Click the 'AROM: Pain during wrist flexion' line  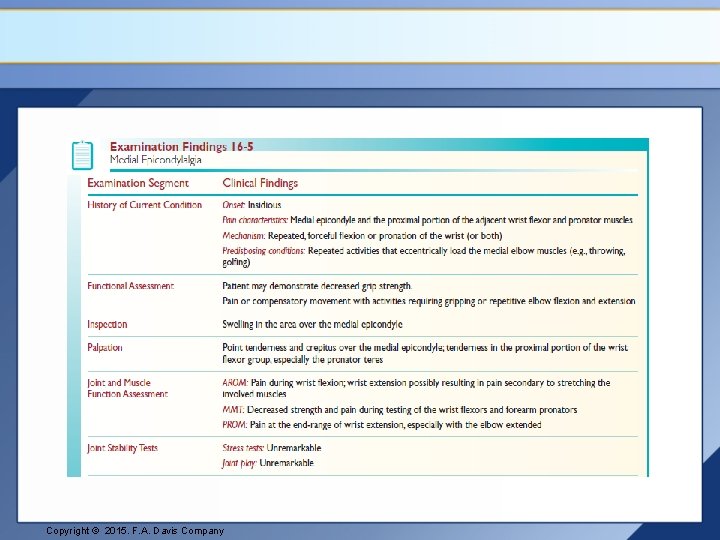pyautogui.click(x=416, y=388)
